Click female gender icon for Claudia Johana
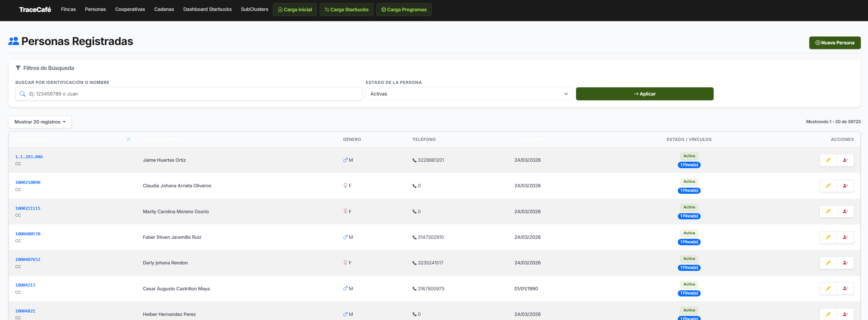This screenshot has height=320, width=868. 345,186
